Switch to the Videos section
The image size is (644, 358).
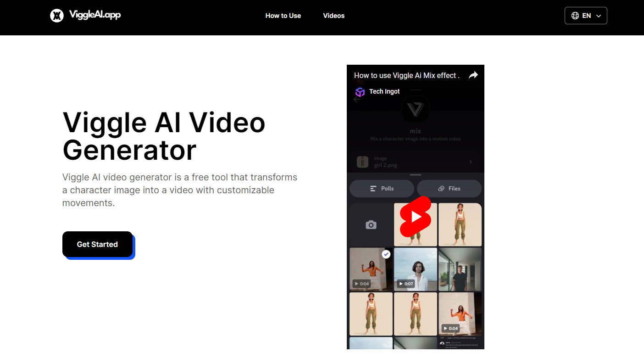(333, 15)
